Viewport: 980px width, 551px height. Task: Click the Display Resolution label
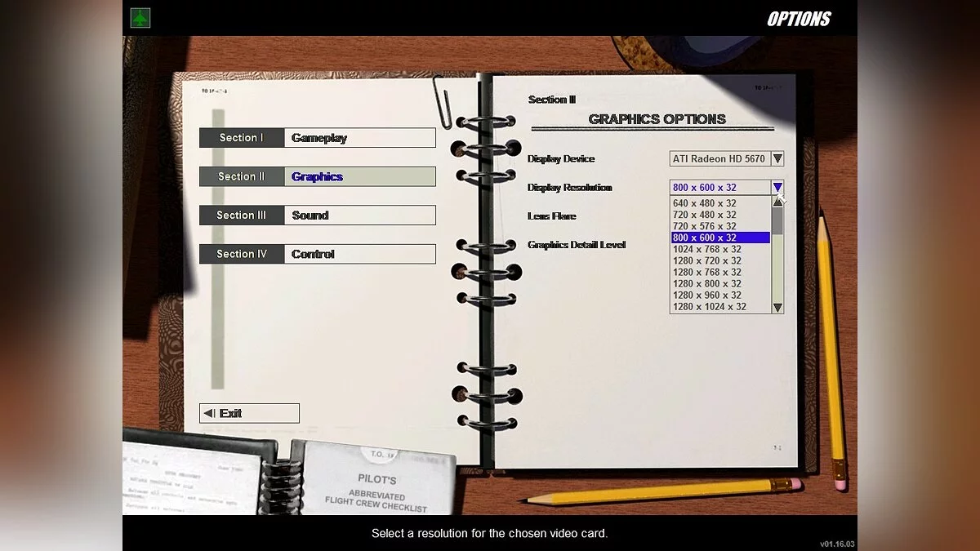570,188
